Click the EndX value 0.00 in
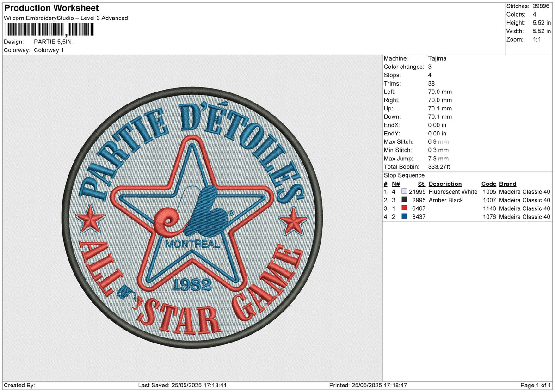The width and height of the screenshot is (555, 392). (437, 125)
